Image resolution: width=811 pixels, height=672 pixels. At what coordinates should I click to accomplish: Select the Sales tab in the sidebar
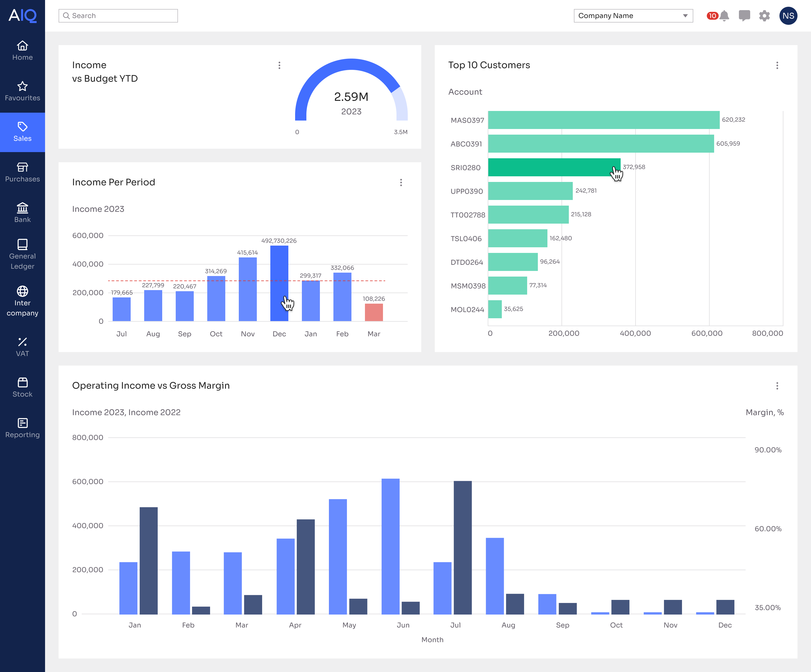point(23,132)
